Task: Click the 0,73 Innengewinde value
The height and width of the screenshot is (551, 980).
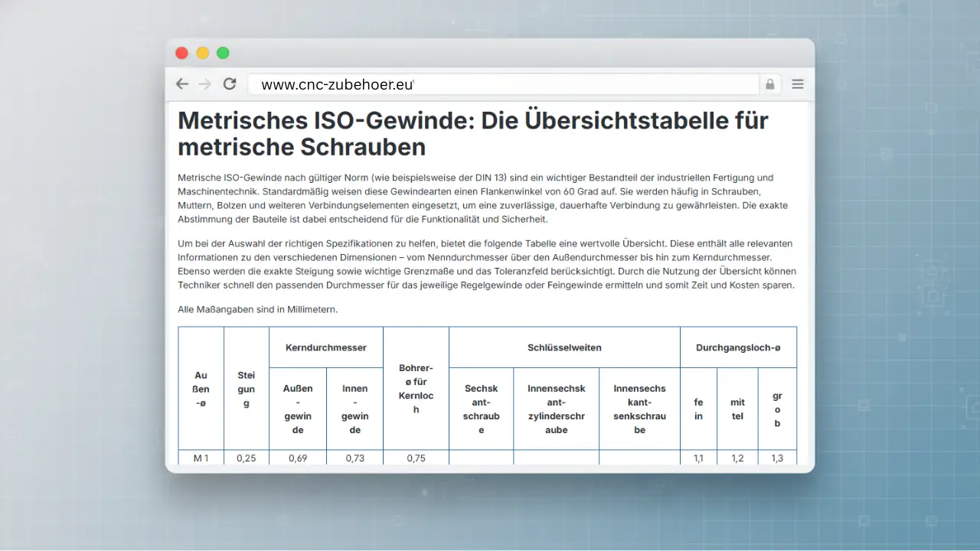Action: coord(355,458)
